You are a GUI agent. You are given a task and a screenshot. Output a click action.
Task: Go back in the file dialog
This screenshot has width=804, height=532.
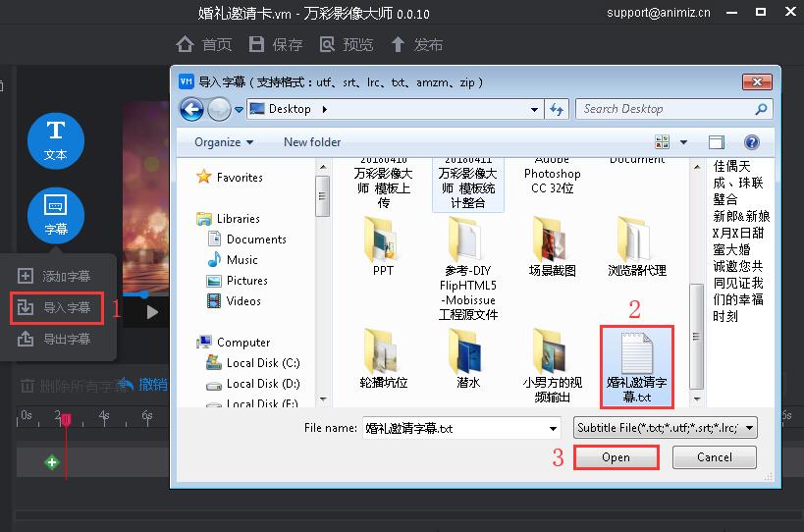click(x=191, y=109)
